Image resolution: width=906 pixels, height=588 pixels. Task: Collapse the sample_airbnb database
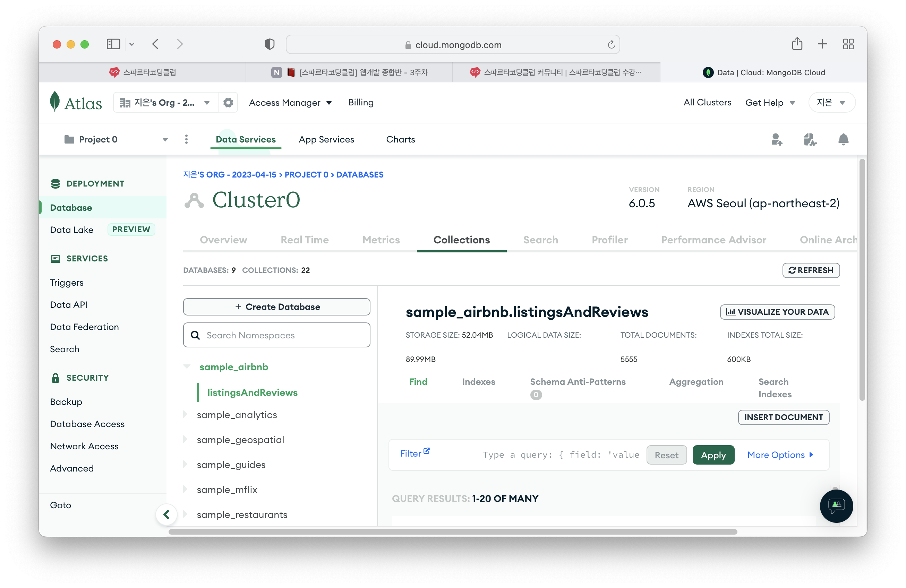click(x=187, y=366)
